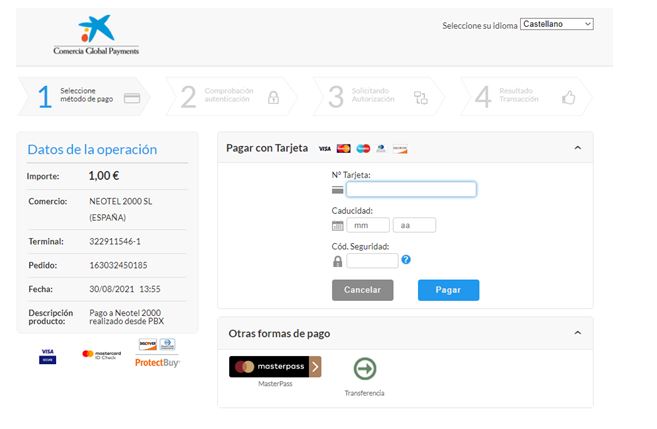
Task: Click the Visa logo beside Pagar con Tarjeta
Action: tap(325, 148)
